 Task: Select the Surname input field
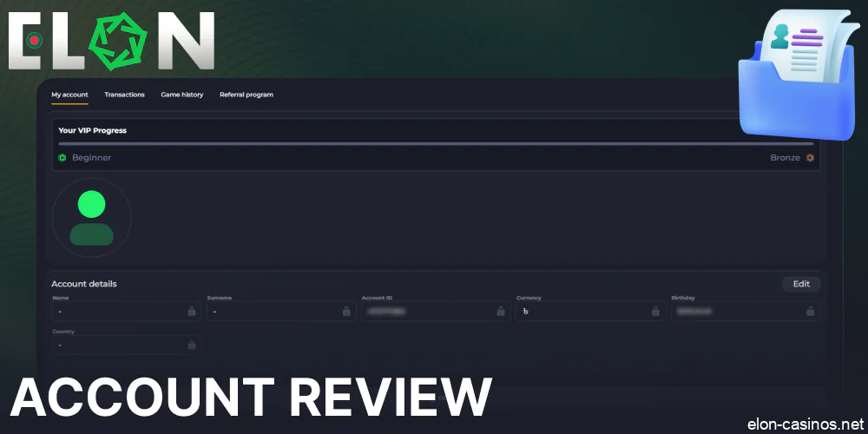tap(281, 311)
